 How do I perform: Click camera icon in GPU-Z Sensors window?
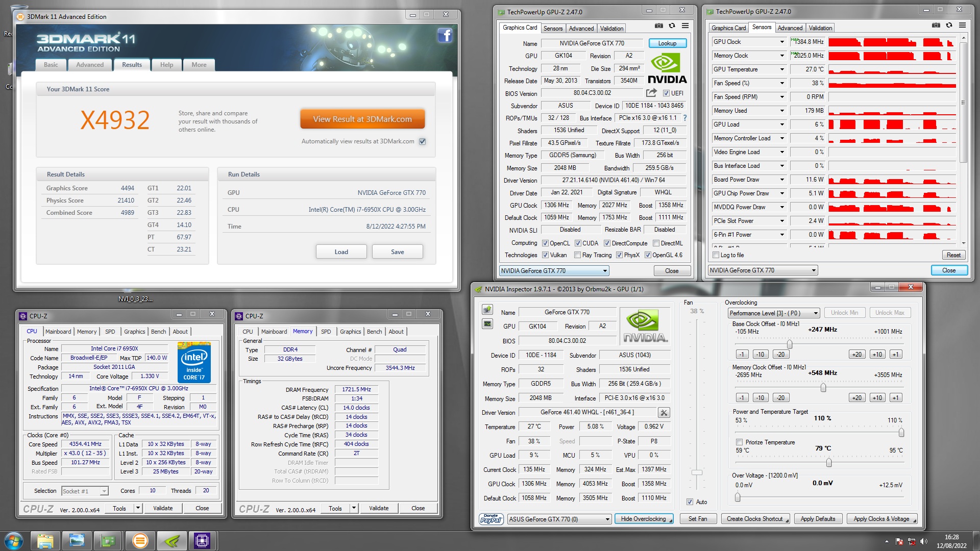point(936,25)
